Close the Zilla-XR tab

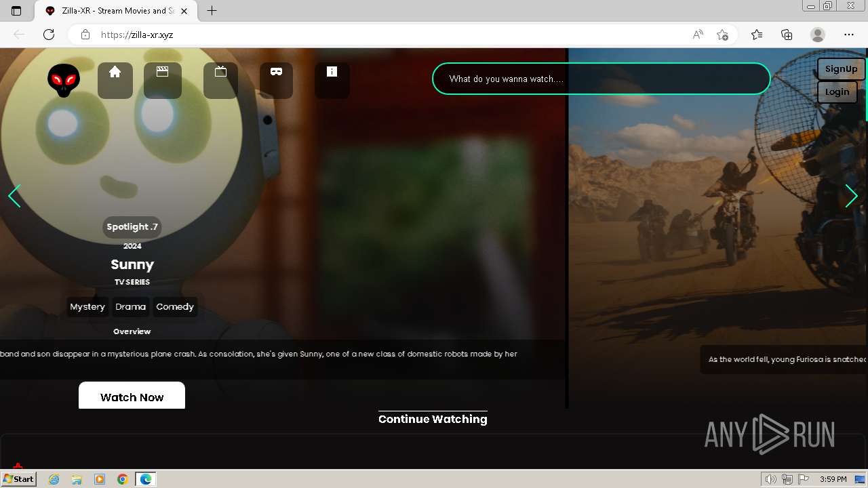tap(184, 11)
